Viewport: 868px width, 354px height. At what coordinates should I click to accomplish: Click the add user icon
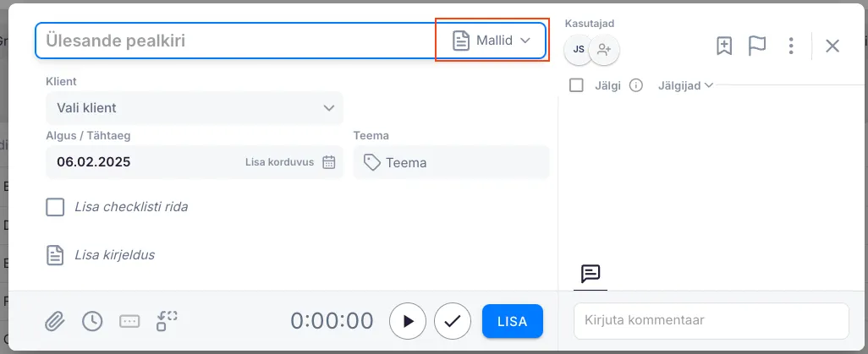click(604, 50)
